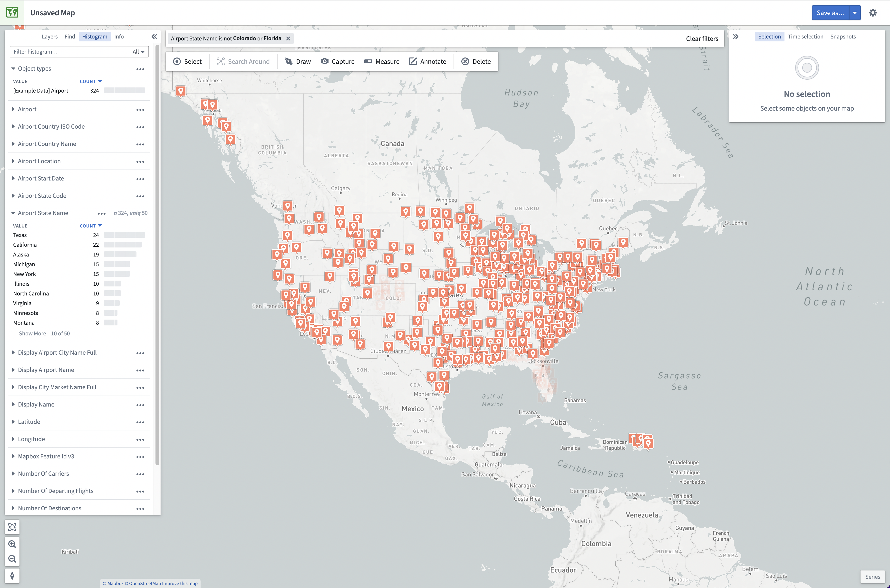This screenshot has width=890, height=588.
Task: Sort State Name histogram by COUNT
Action: (x=91, y=226)
